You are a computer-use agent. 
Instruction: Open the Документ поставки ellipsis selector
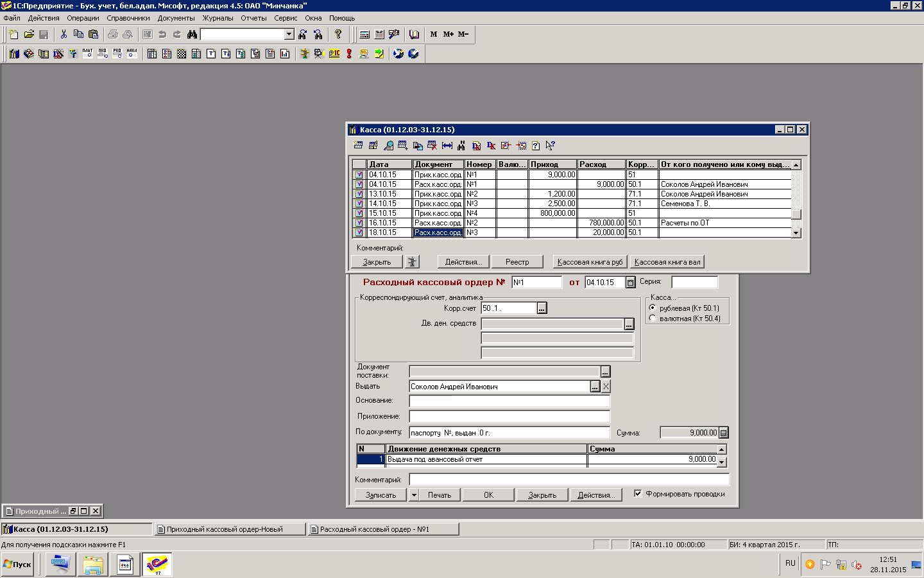[x=605, y=371]
